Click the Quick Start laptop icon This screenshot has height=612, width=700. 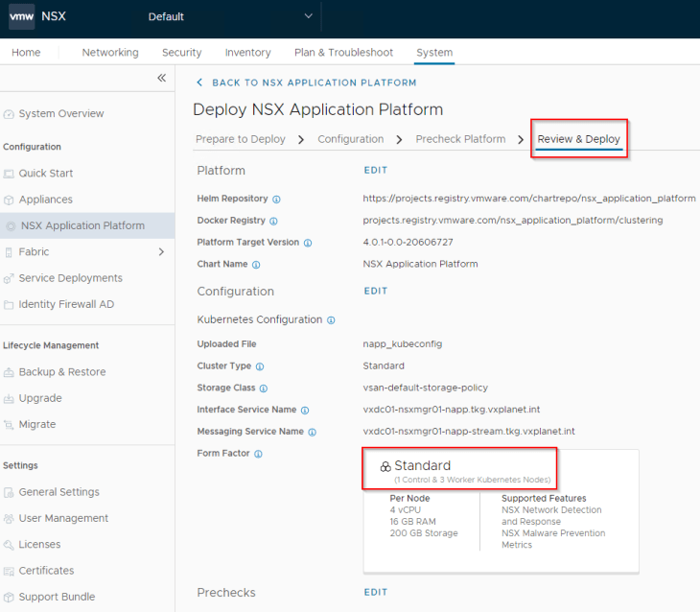pyautogui.click(x=9, y=174)
